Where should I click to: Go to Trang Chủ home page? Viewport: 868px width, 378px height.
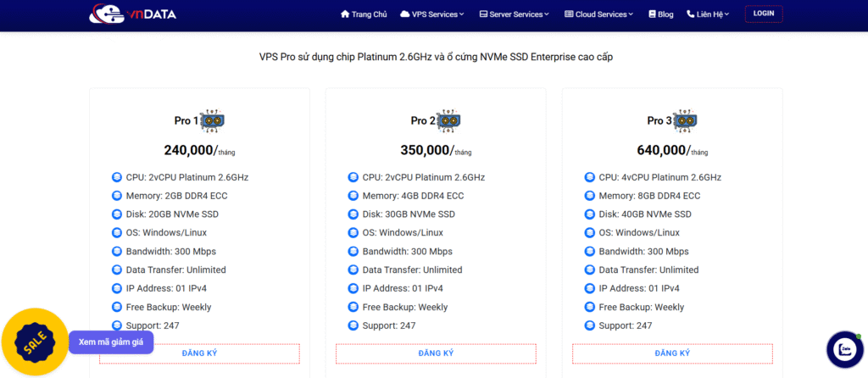pos(364,14)
